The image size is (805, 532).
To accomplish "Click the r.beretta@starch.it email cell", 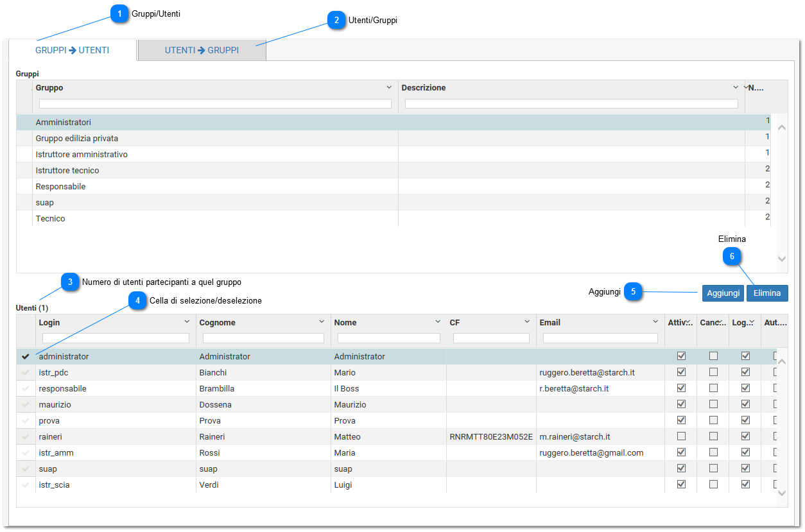I will tap(600, 388).
